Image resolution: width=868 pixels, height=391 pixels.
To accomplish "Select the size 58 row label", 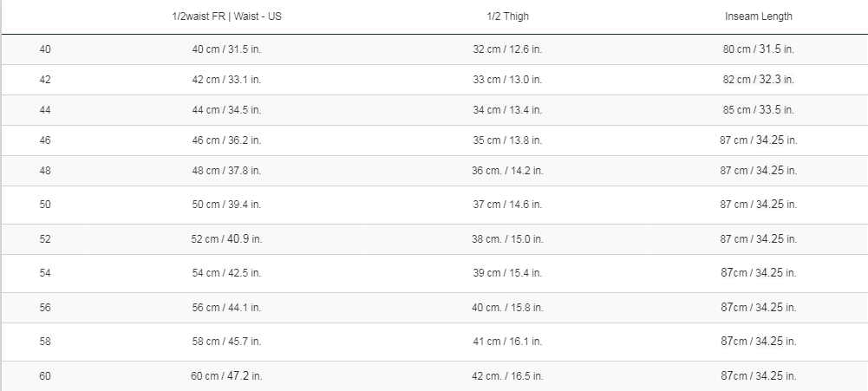I will [45, 342].
